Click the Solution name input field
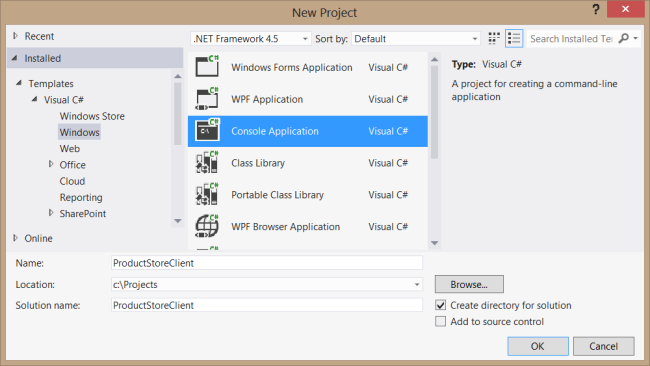 click(x=267, y=305)
